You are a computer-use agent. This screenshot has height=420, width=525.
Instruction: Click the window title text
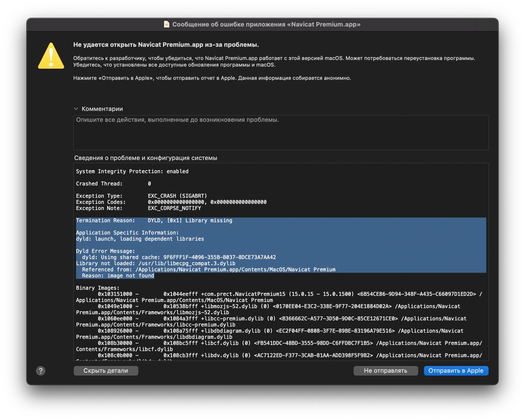click(266, 24)
